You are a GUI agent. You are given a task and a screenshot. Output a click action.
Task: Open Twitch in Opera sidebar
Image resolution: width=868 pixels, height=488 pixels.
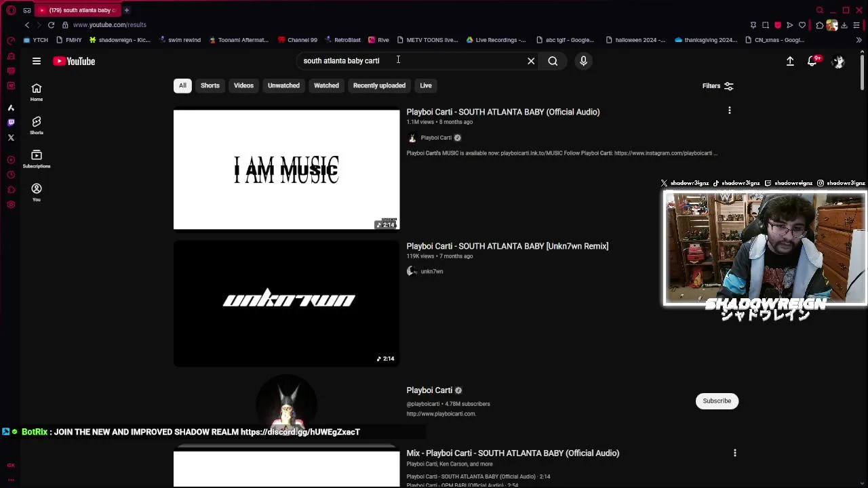pyautogui.click(x=11, y=123)
